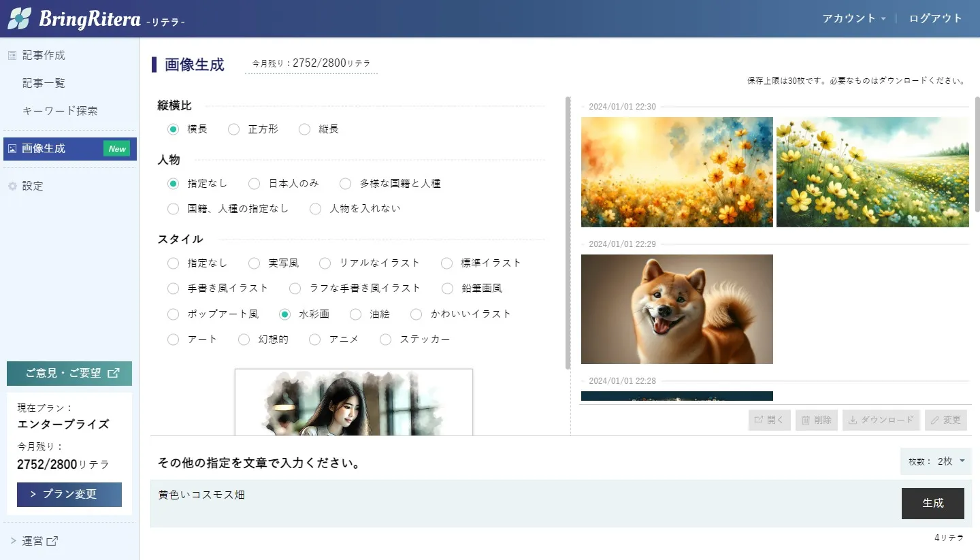This screenshot has width=980, height=560.
Task: Click the 開く button
Action: pos(769,420)
